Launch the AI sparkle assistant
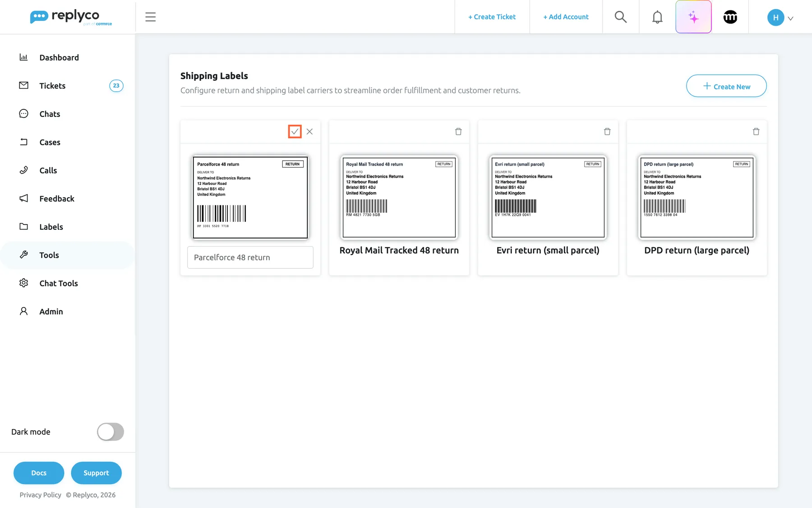This screenshot has height=508, width=812. 693,17
